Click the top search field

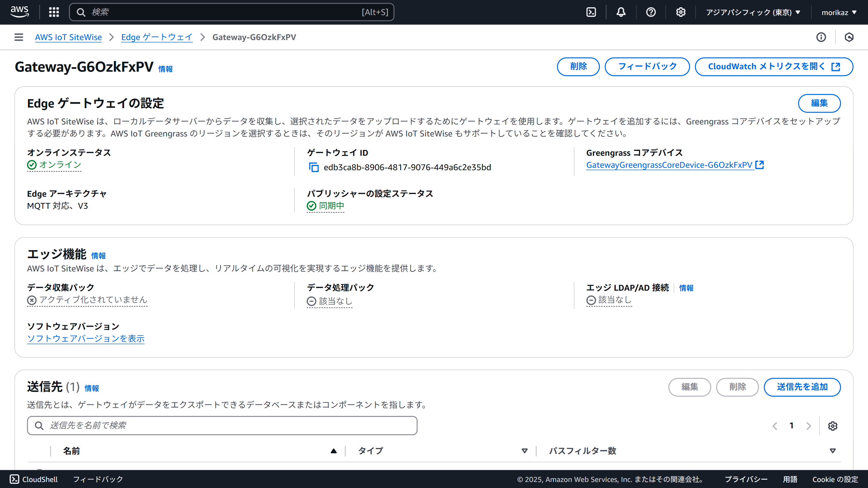pyautogui.click(x=231, y=12)
